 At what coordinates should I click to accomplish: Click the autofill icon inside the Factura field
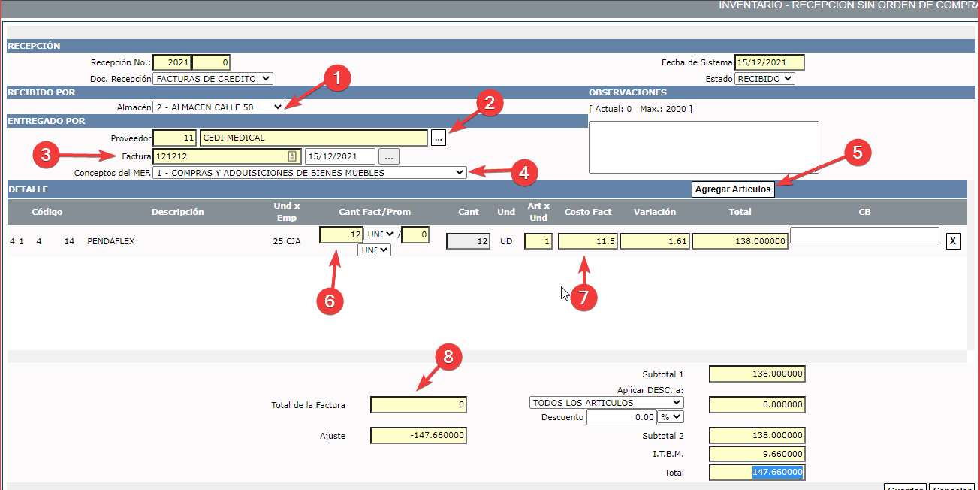click(293, 156)
